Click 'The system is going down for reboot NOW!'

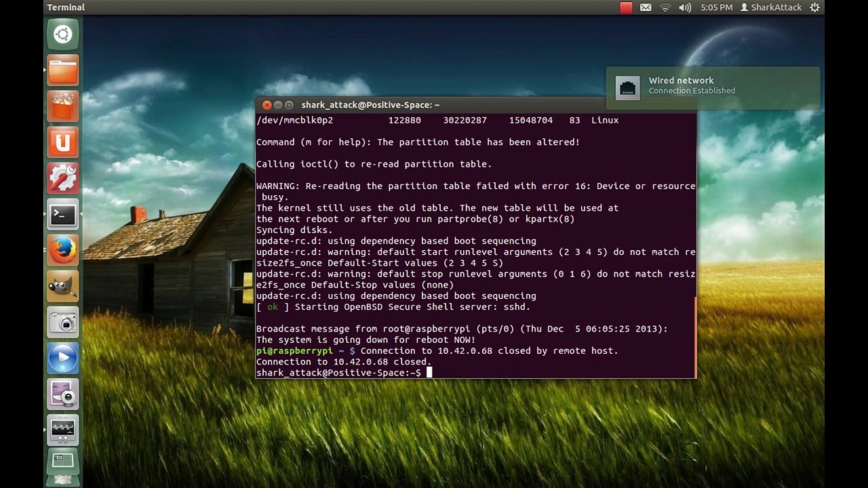[x=366, y=340]
